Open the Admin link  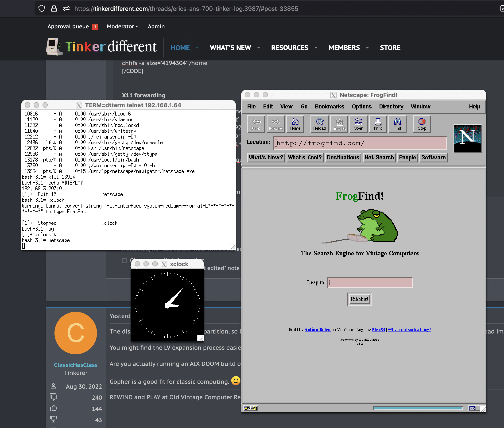(x=156, y=27)
